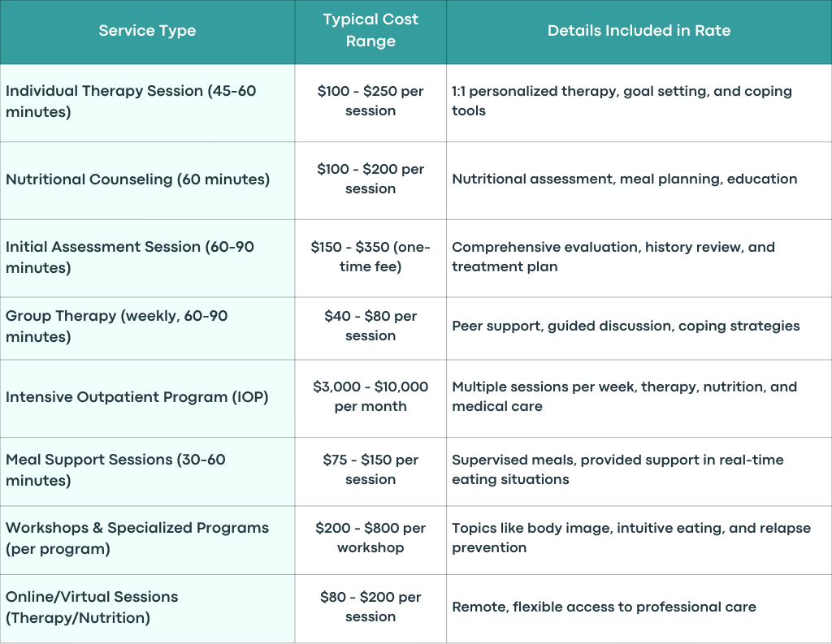
Task: Click the $3,000 - $10,000 per month cell
Action: point(370,399)
